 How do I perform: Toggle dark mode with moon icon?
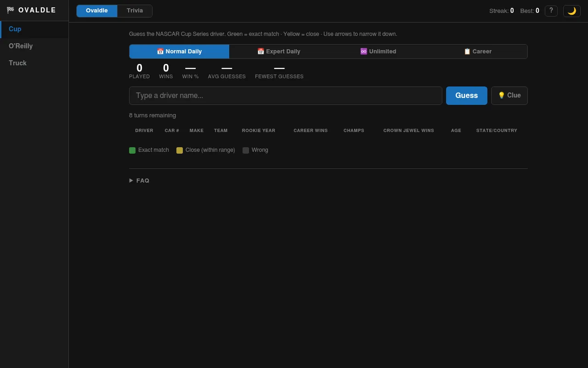coord(572,11)
